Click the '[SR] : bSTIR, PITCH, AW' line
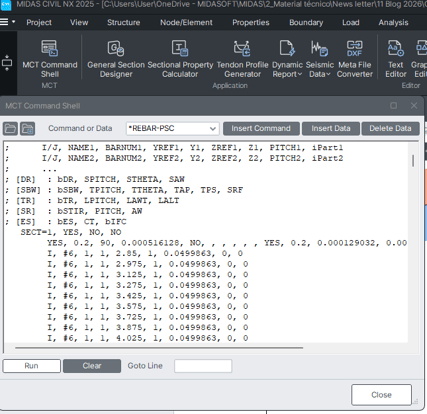427x414 pixels. 74,211
